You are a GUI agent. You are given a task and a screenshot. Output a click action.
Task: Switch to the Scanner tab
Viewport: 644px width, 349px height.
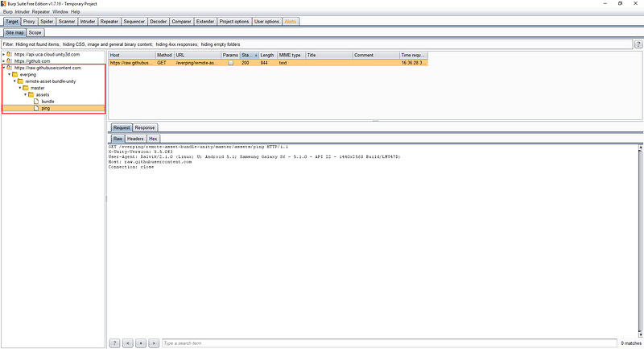click(67, 22)
